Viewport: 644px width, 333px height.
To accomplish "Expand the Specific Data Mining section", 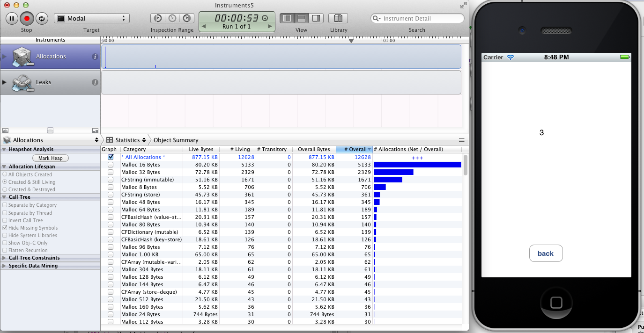I will (5, 266).
